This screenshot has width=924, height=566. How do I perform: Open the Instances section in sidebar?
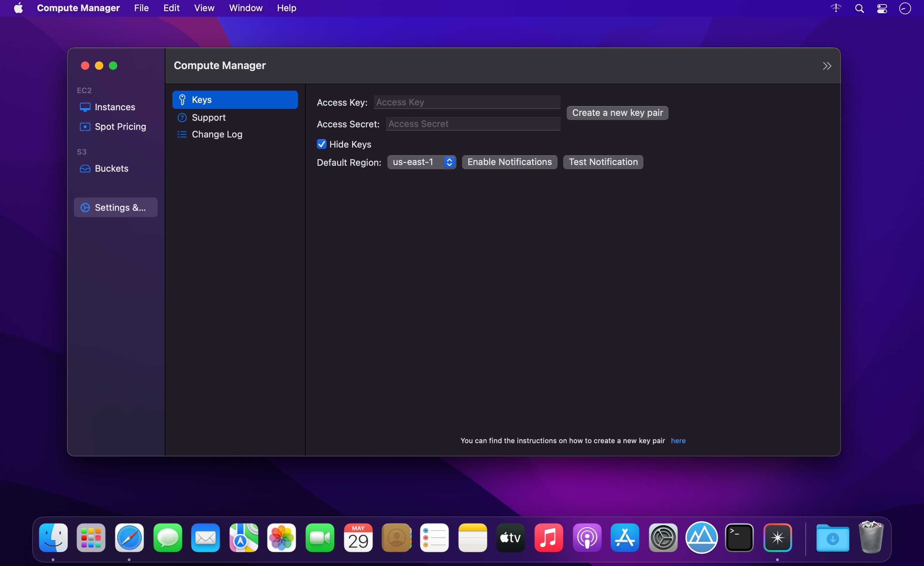tap(114, 107)
